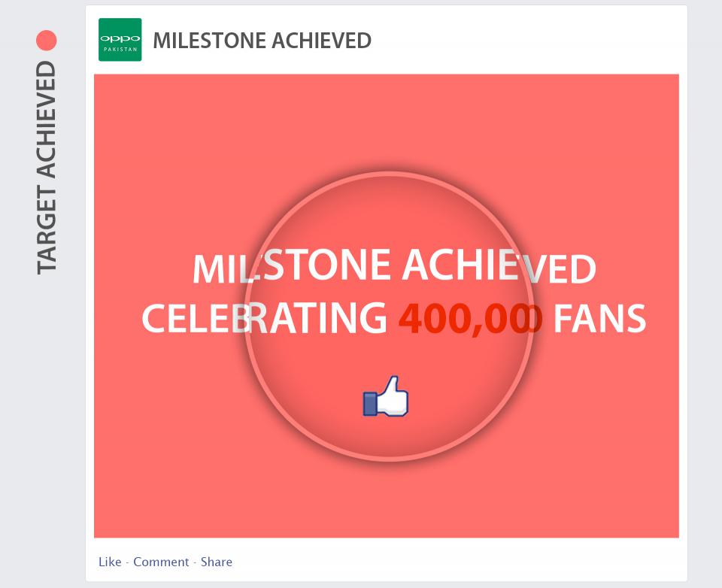Click the red dot above TARGET ACHIEVED
The width and height of the screenshot is (722, 588).
point(47,41)
